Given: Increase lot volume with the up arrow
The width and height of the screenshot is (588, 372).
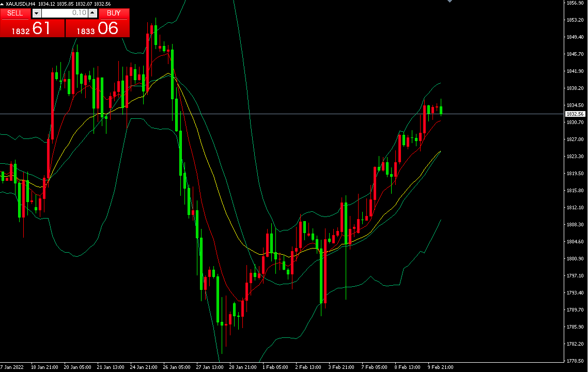Looking at the screenshot, I should click(x=93, y=13).
